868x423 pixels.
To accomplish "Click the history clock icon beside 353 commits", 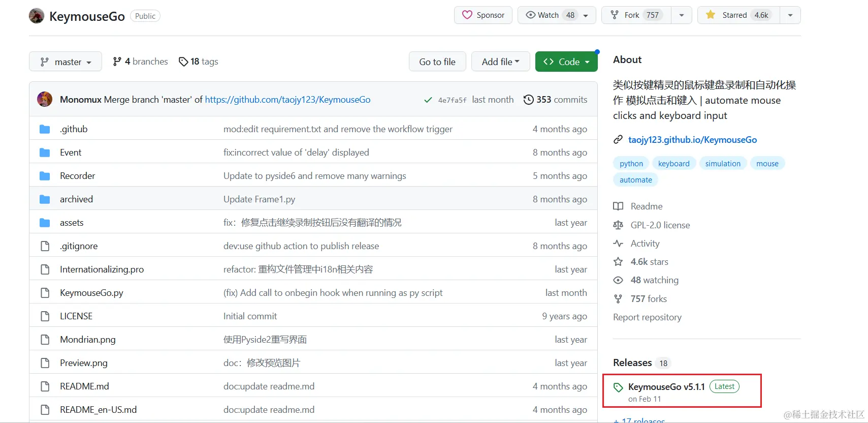I will pos(529,100).
